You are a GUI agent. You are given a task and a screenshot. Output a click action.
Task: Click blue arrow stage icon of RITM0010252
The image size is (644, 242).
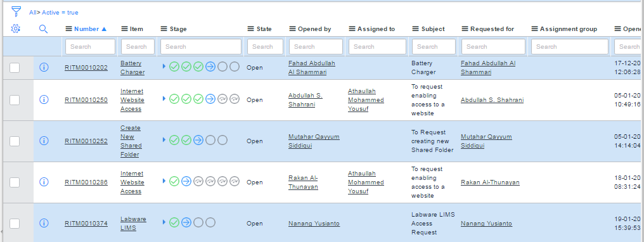(x=198, y=140)
